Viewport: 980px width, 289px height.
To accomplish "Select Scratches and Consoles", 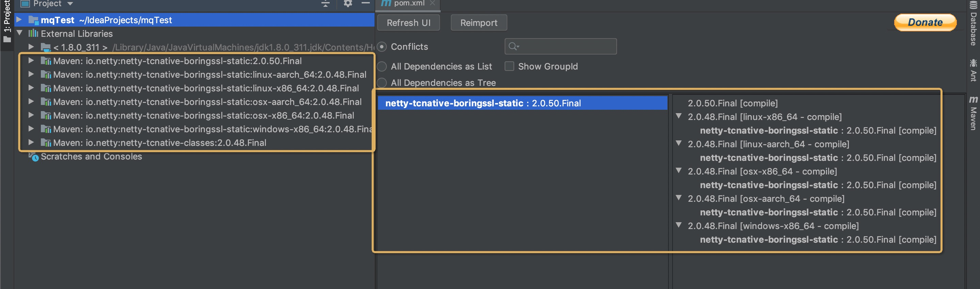I will point(91,156).
